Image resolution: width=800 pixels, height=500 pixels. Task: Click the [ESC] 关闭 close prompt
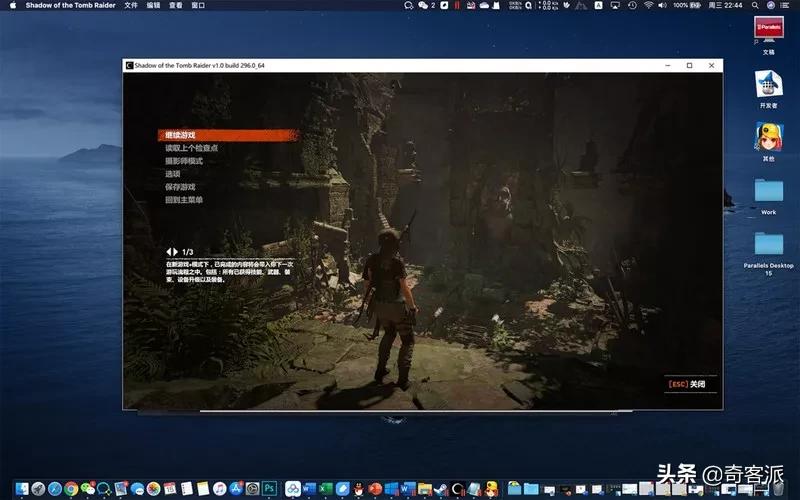(687, 384)
